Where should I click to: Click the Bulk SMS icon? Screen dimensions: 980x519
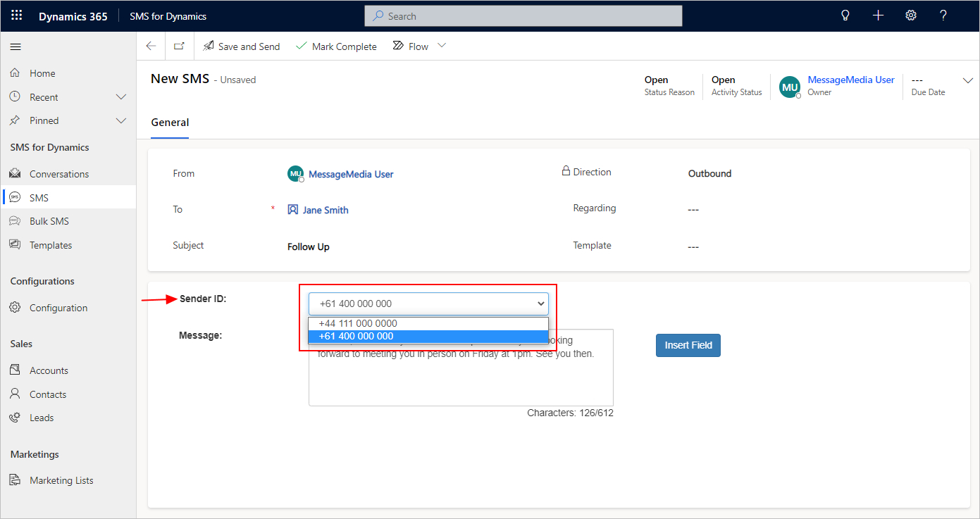coord(15,221)
